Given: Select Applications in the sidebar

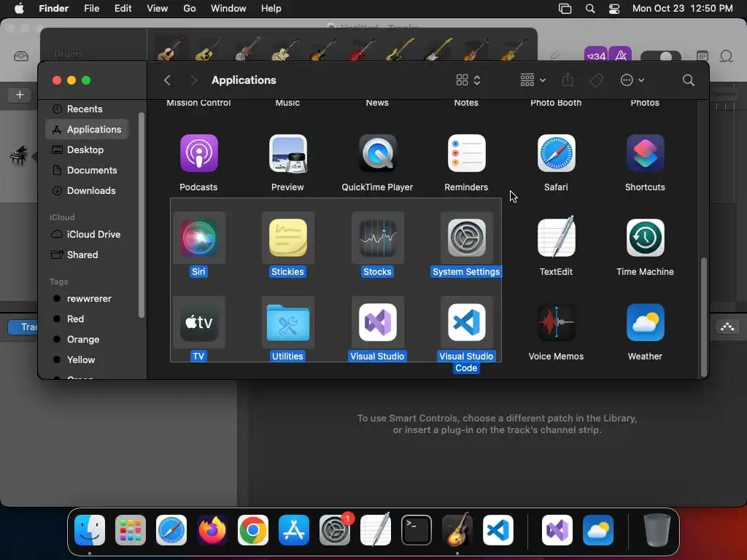Looking at the screenshot, I should coord(88,130).
